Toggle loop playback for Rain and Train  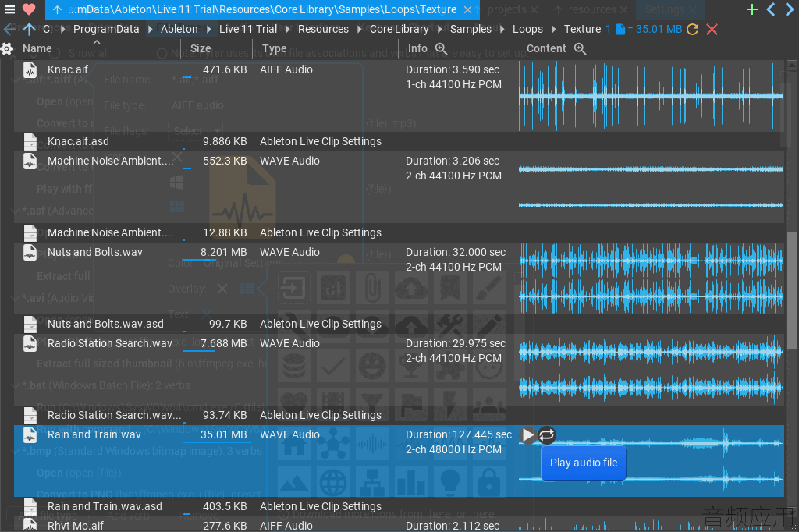point(547,434)
